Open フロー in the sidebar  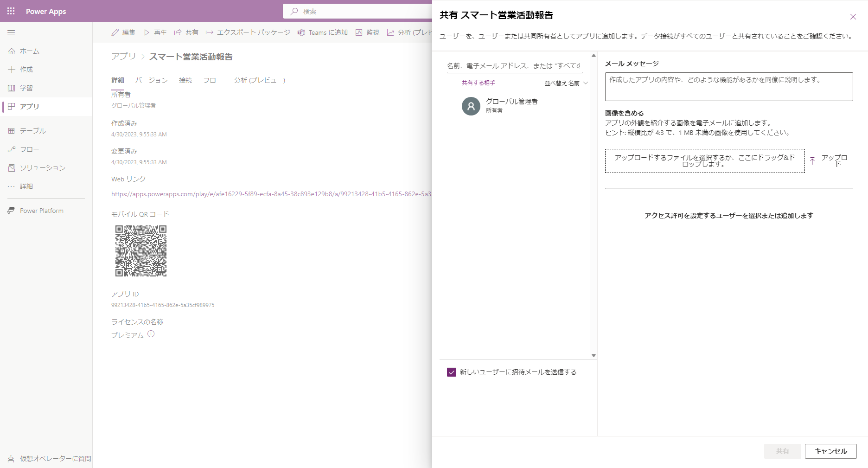30,149
